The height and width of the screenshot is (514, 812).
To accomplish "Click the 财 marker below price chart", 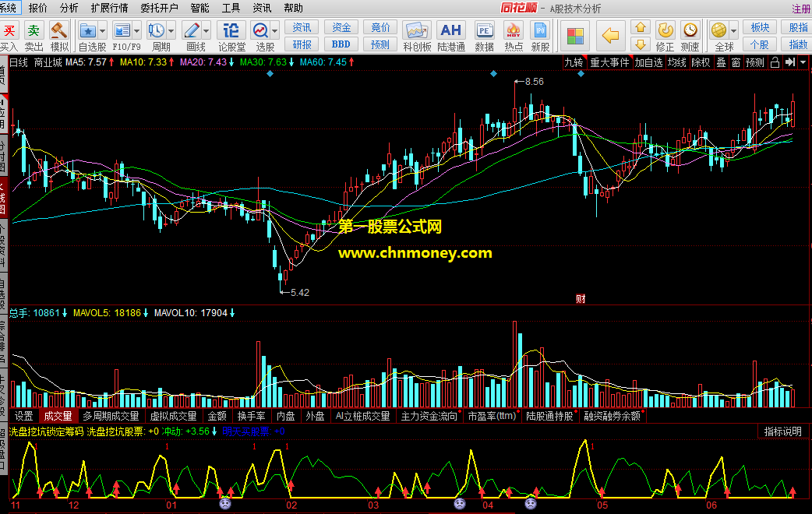I will tap(581, 299).
